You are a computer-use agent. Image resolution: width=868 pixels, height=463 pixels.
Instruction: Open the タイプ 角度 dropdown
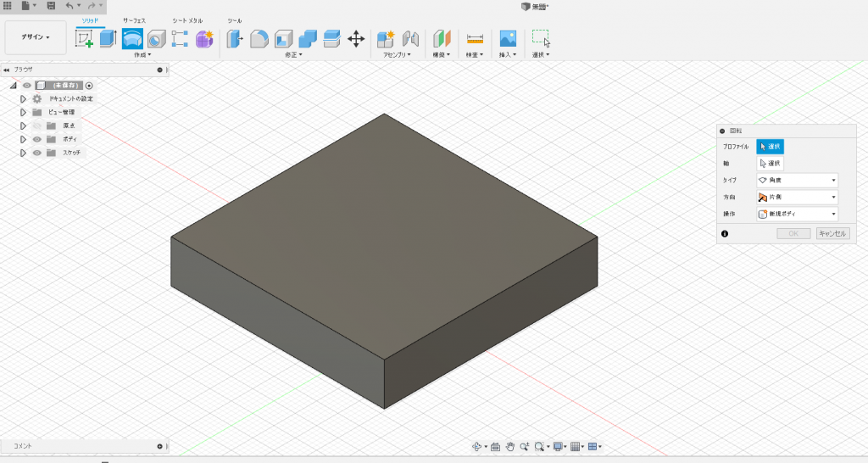(x=797, y=180)
